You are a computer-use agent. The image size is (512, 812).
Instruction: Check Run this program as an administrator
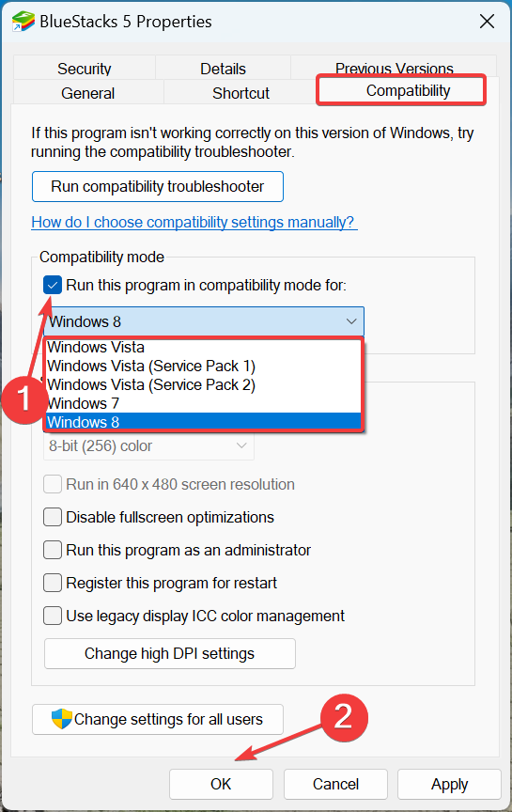point(53,550)
